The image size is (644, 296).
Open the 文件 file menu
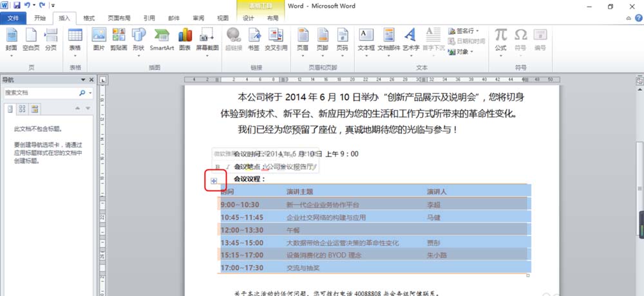tap(13, 19)
